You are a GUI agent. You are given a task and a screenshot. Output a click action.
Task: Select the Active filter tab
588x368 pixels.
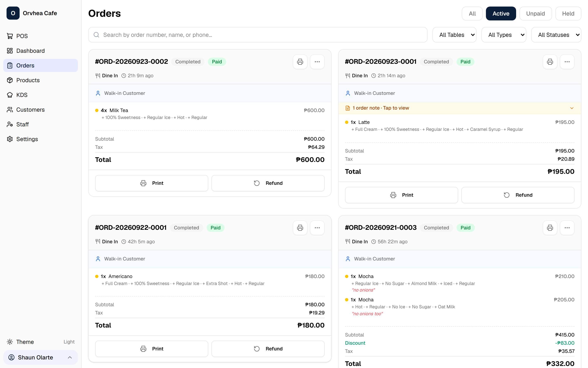click(501, 14)
